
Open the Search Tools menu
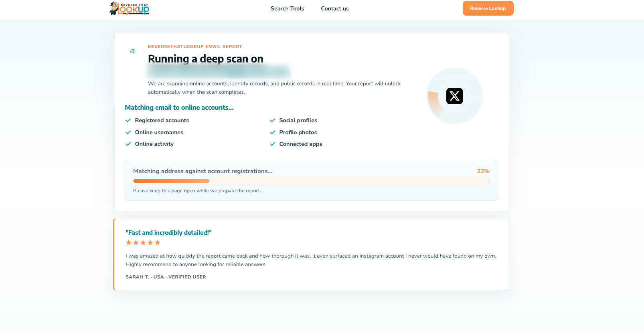(x=287, y=8)
